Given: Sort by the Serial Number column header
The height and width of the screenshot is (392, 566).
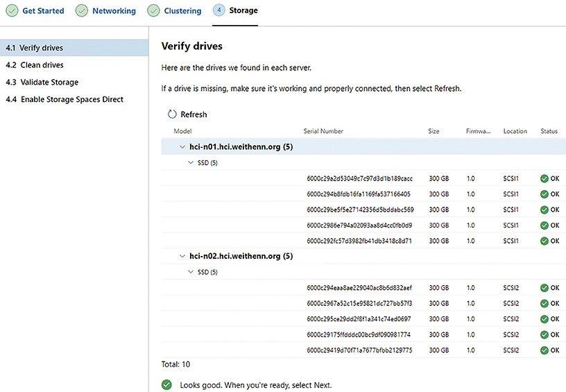Looking at the screenshot, I should click(x=323, y=131).
